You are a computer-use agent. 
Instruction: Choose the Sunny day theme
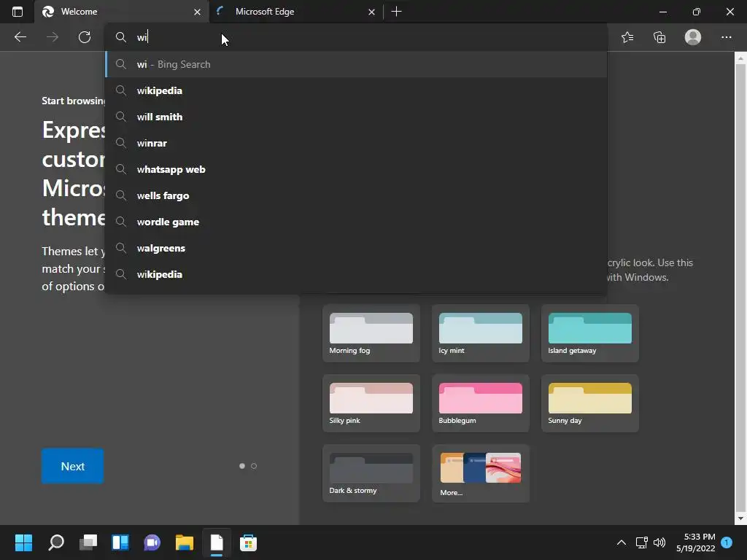click(x=589, y=403)
